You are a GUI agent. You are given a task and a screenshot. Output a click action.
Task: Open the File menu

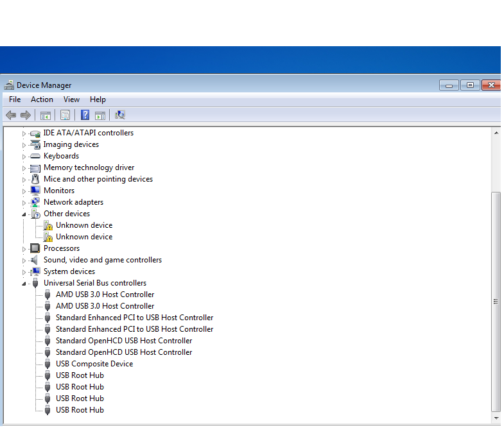pos(15,99)
